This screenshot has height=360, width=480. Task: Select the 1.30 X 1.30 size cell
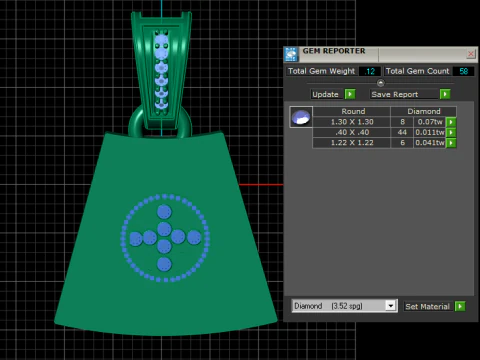(x=352, y=122)
